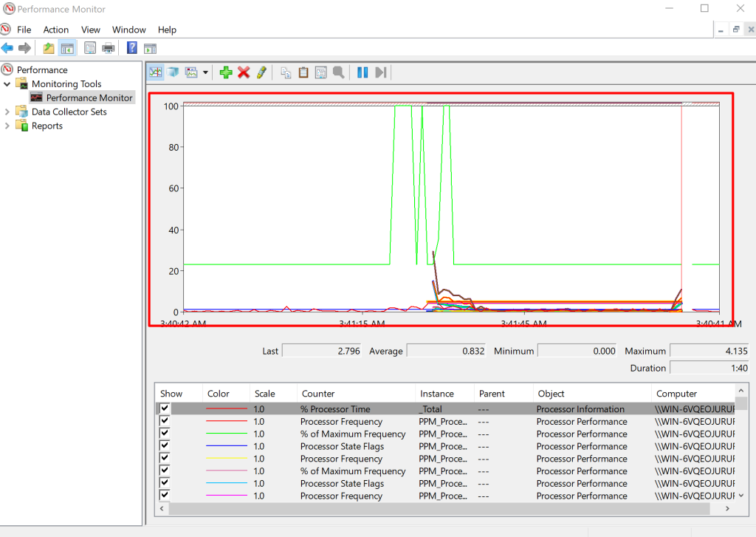Click the gray Forward arrow toolbar icon
This screenshot has height=537, width=756.
click(x=24, y=48)
